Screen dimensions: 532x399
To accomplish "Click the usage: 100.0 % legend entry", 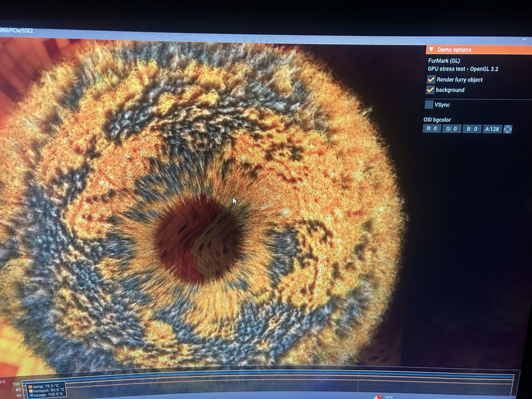I will point(46,394).
